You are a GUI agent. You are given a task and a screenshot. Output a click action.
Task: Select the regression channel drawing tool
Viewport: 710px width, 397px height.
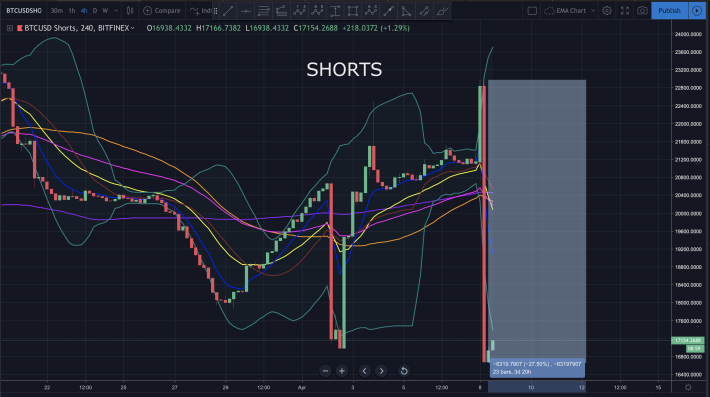(281, 11)
